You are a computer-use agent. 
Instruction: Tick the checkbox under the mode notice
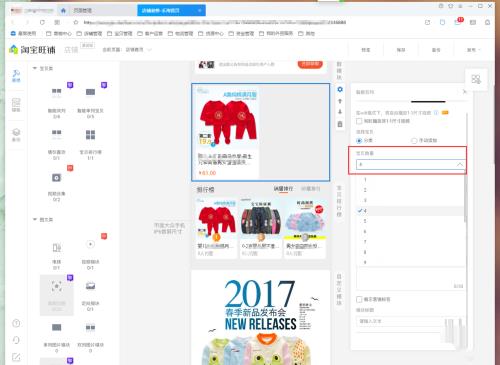click(359, 121)
